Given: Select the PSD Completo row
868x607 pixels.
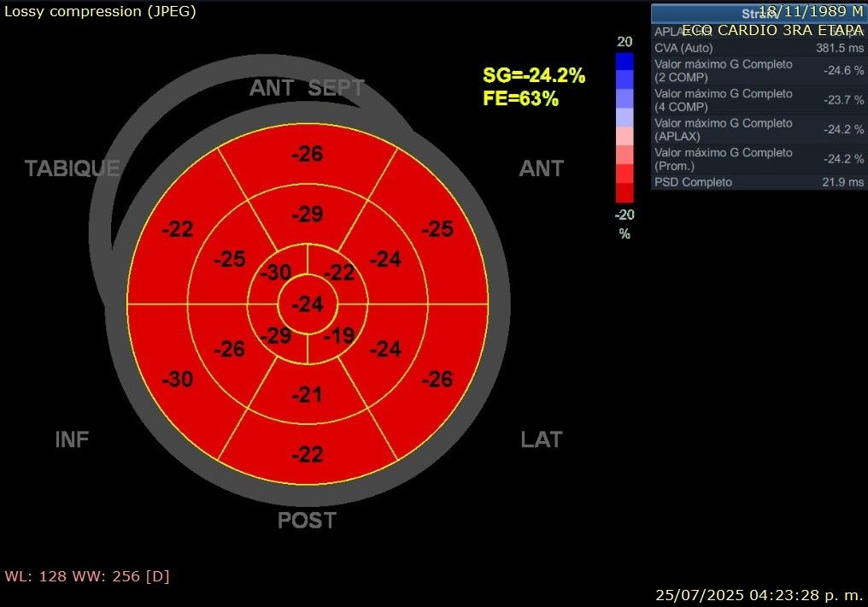Looking at the screenshot, I should 759,182.
